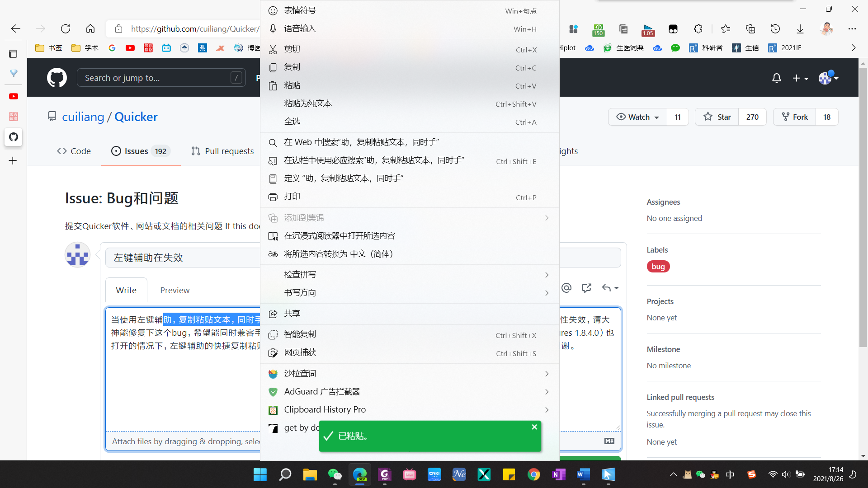Click the GitHub octocat logo

coord(57,78)
